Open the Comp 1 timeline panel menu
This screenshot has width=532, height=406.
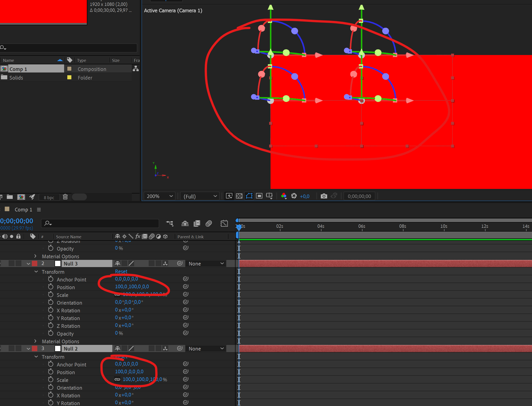39,209
